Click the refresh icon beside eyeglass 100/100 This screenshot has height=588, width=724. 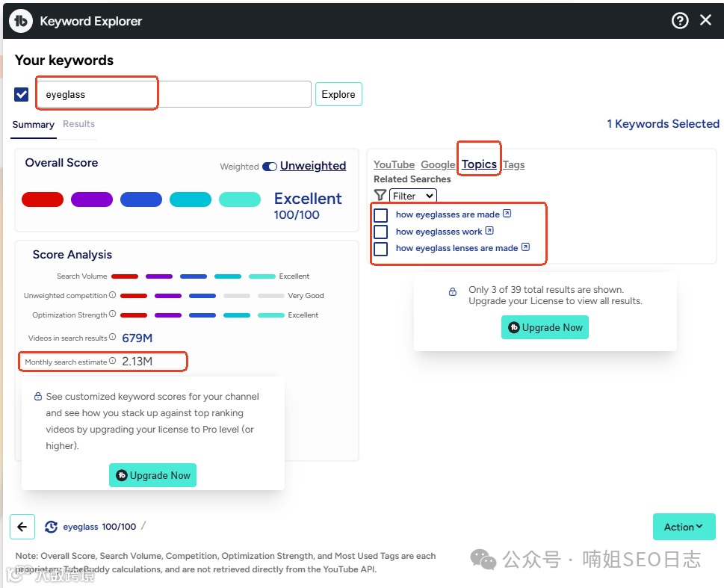pyautogui.click(x=51, y=527)
